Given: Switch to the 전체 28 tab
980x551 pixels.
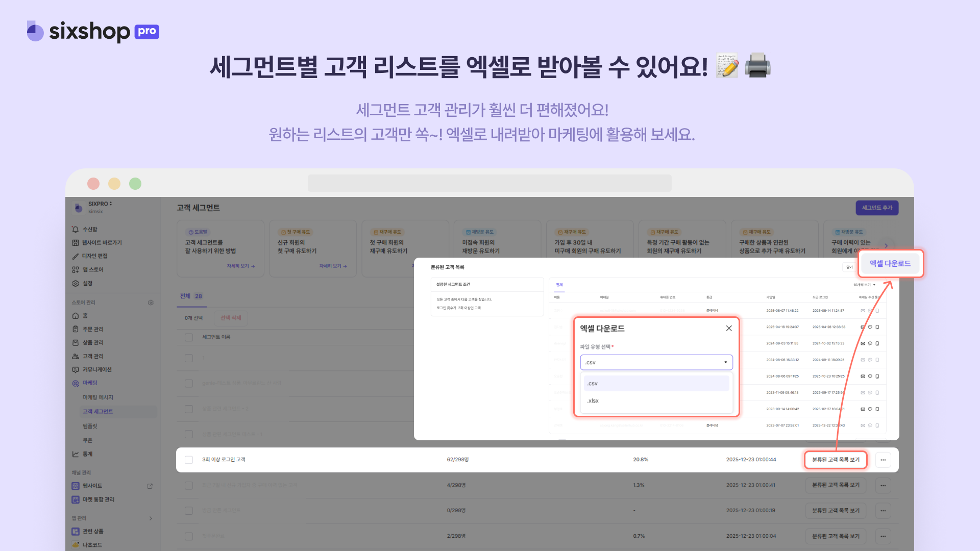Looking at the screenshot, I should pyautogui.click(x=191, y=296).
